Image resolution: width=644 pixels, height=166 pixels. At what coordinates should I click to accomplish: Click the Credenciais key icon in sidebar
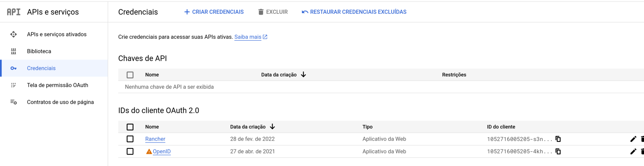[13, 68]
